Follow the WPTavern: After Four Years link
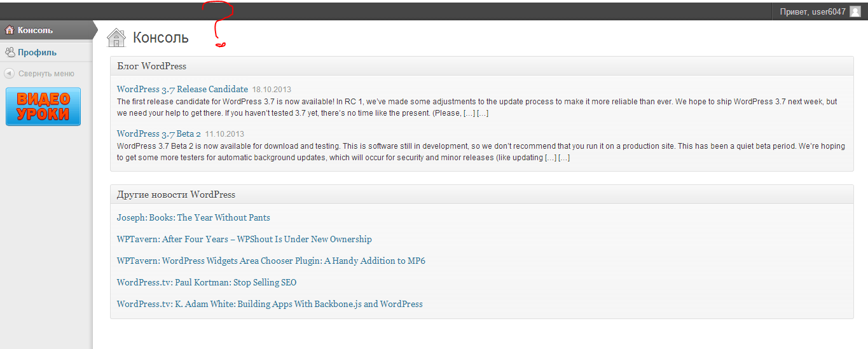 click(x=244, y=239)
